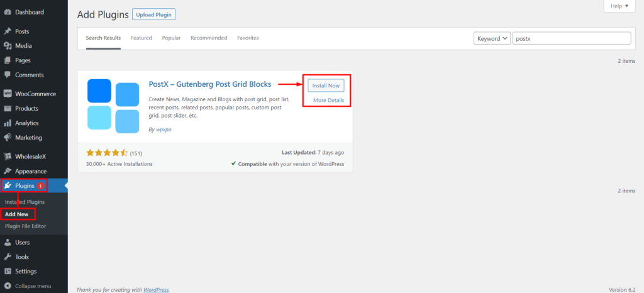Click the Users person icon

(8, 242)
